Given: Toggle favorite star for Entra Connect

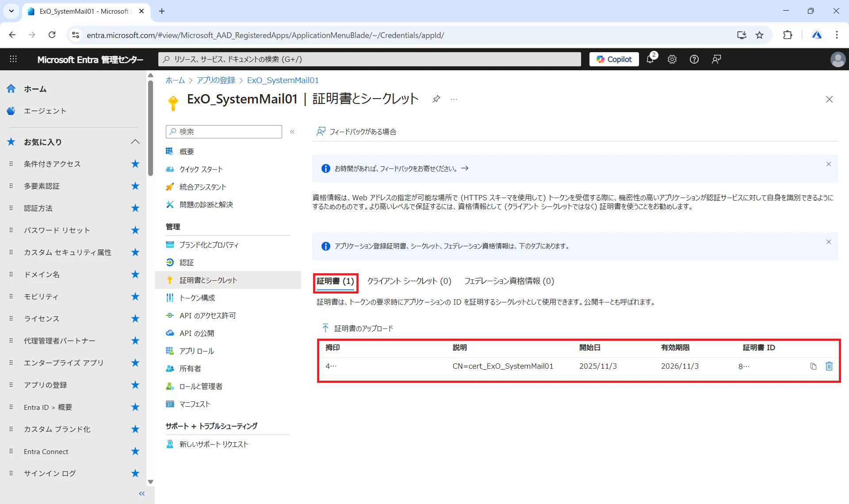Looking at the screenshot, I should [x=135, y=451].
